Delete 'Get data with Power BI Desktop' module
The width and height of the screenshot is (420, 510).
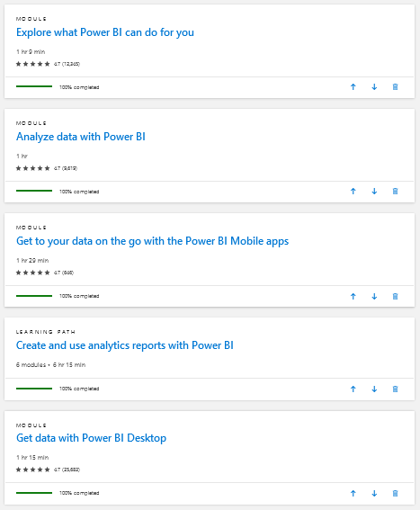(x=396, y=494)
